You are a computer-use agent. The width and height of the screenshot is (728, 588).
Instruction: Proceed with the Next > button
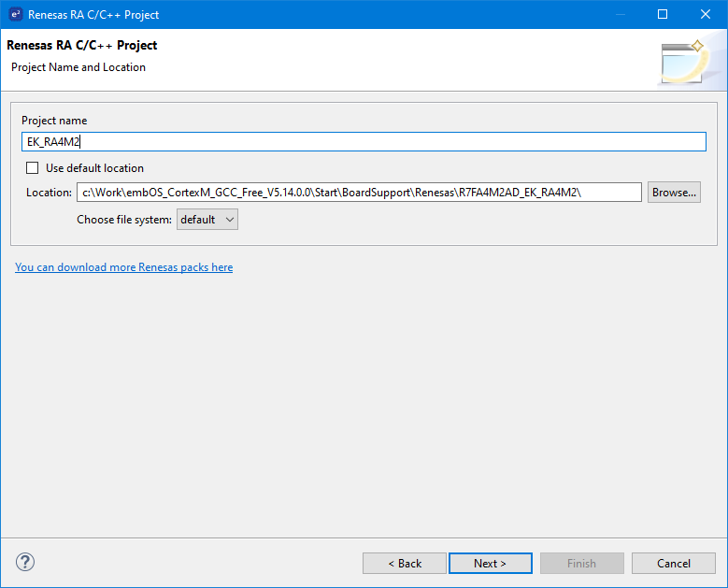tap(490, 564)
